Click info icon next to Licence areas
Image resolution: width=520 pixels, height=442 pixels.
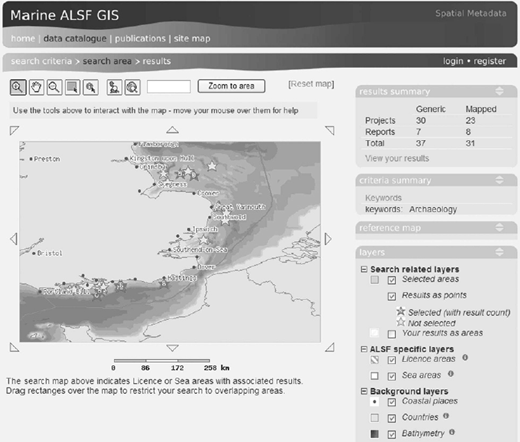(465, 358)
